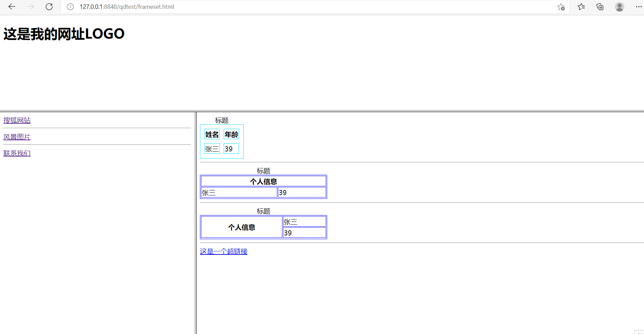Click the 标题 caption above the second table
Image resolution: width=644 pixels, height=334 pixels.
263,171
